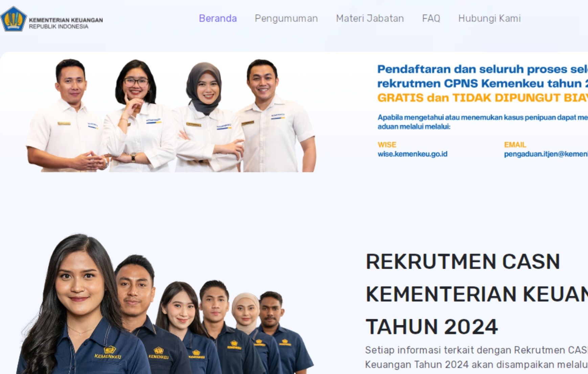Click the KEMENTERIAN KEUANGAN REPUBLIK INDONESIA text
The image size is (588, 374).
tap(66, 23)
